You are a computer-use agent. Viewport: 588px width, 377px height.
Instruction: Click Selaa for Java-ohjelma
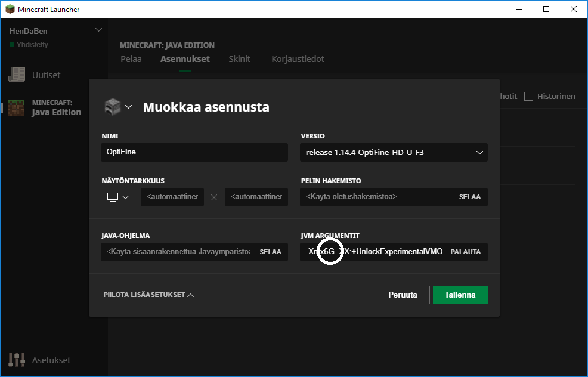coord(270,252)
